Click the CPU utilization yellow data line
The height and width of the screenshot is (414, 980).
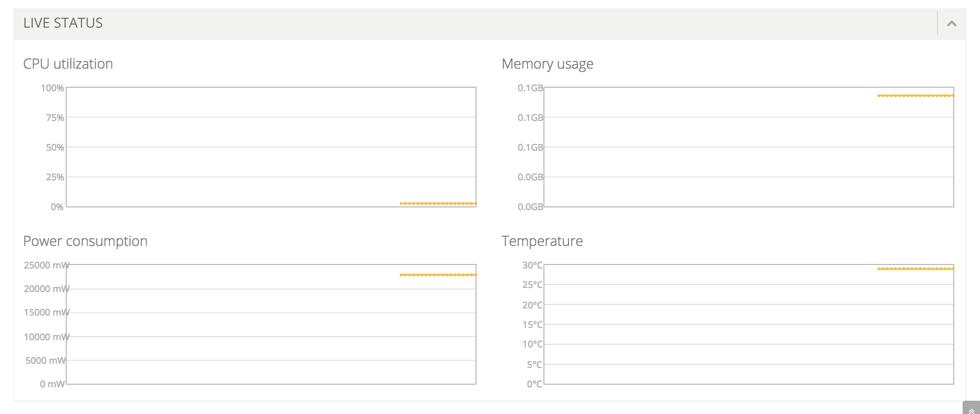[438, 203]
